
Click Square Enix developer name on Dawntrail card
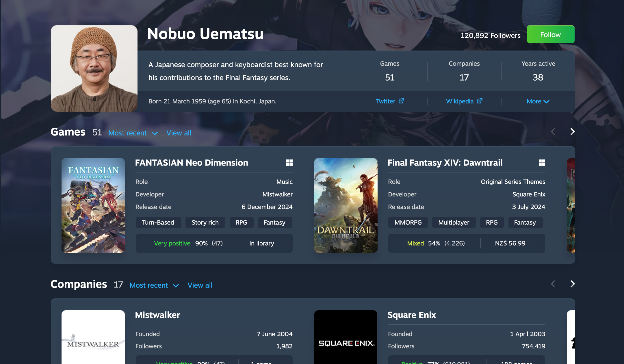pyautogui.click(x=529, y=194)
